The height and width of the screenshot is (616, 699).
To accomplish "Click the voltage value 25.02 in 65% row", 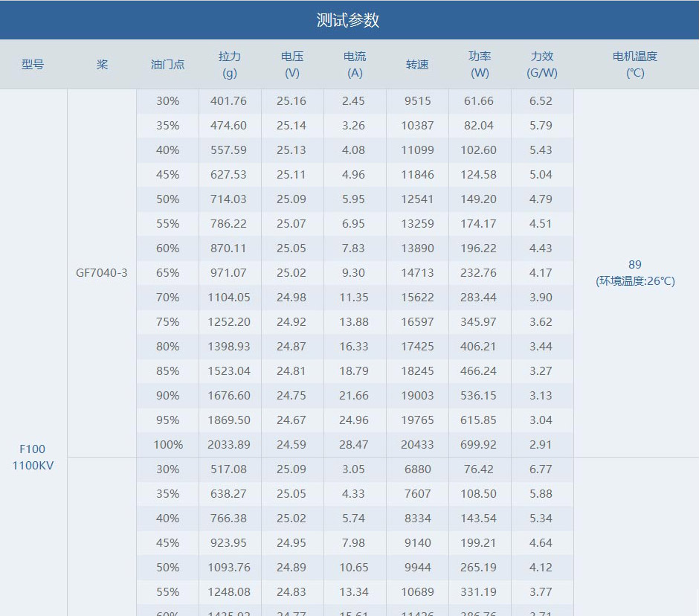I will point(291,272).
